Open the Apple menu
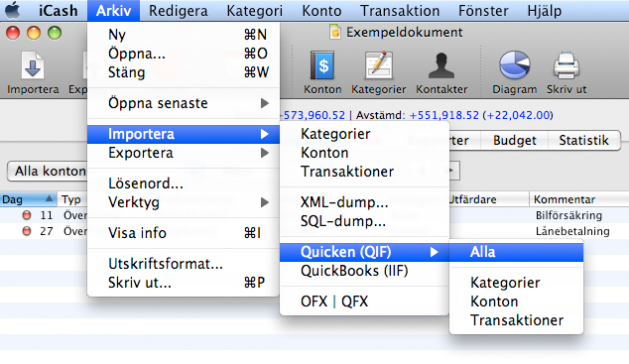629x364 pixels. (x=13, y=11)
